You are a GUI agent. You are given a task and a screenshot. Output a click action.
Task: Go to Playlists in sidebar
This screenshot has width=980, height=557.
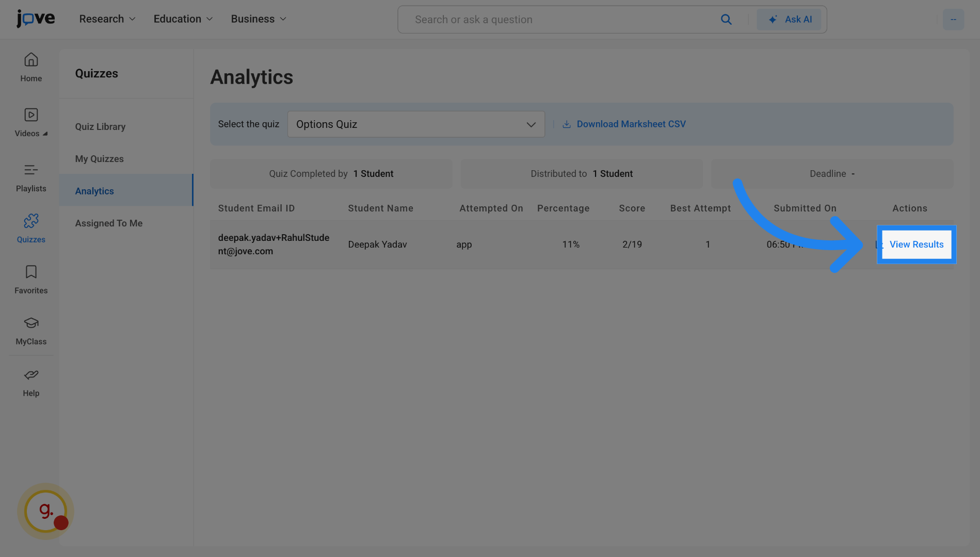pos(31,177)
